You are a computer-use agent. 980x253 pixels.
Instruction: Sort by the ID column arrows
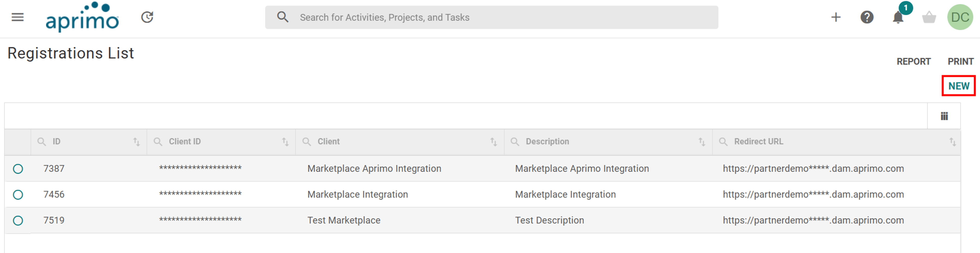click(137, 142)
